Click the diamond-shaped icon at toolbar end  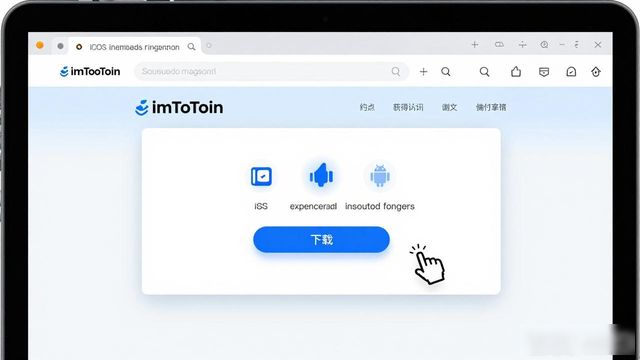point(596,72)
